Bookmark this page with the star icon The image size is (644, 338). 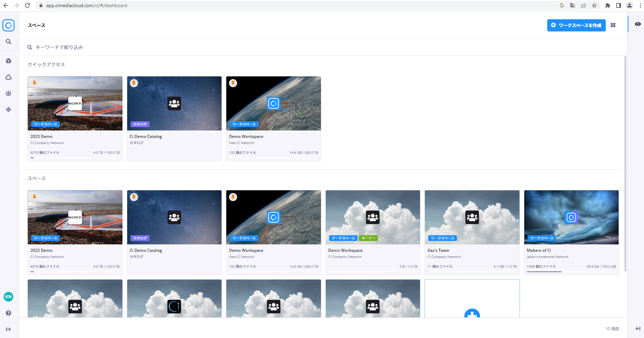pyautogui.click(x=594, y=5)
